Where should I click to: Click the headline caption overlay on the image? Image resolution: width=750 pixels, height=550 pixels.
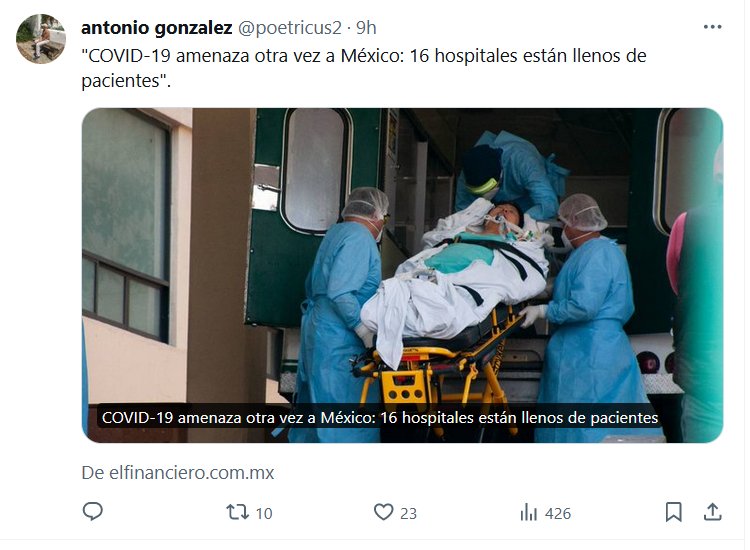380,418
